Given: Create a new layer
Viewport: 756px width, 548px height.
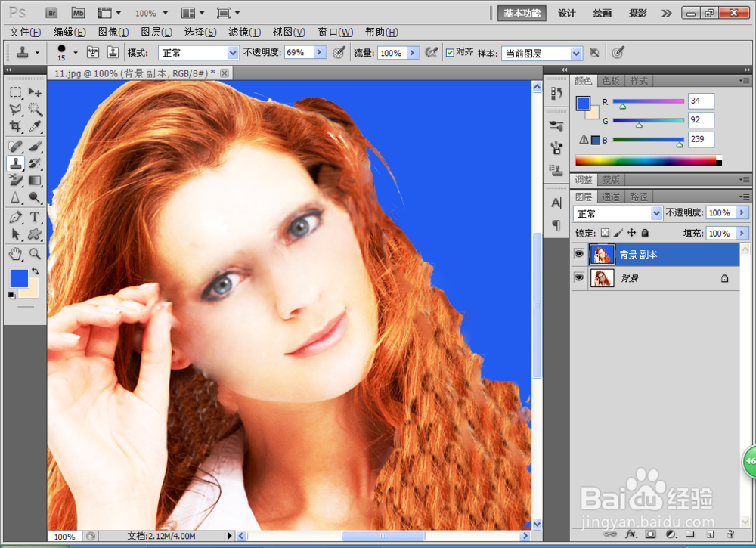Looking at the screenshot, I should click(x=710, y=534).
